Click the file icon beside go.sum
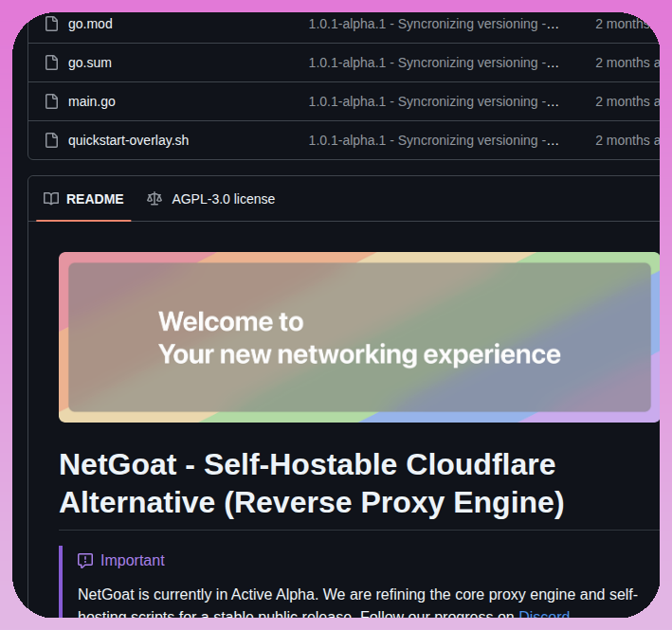The image size is (672, 630). (52, 63)
